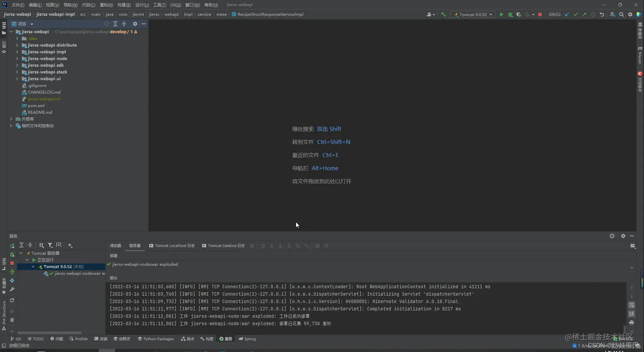Viewport: 644px width, 352px height.
Task: Switch to Tomcat Localhost 日志 tab
Action: [172, 246]
